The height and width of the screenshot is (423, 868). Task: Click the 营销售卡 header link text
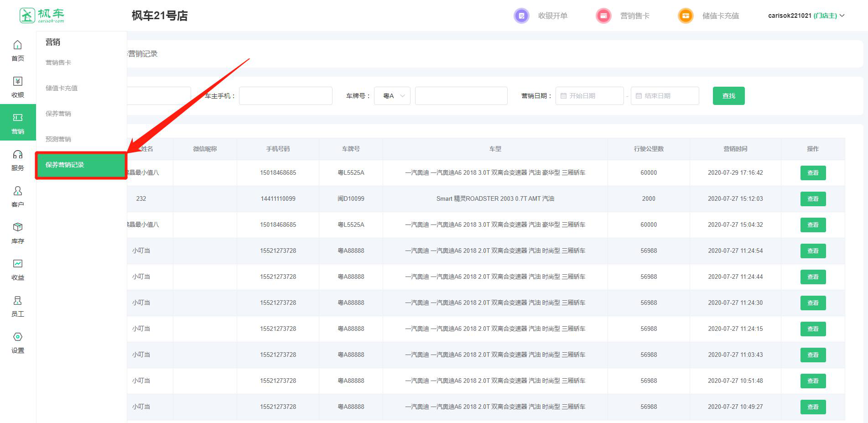click(635, 16)
